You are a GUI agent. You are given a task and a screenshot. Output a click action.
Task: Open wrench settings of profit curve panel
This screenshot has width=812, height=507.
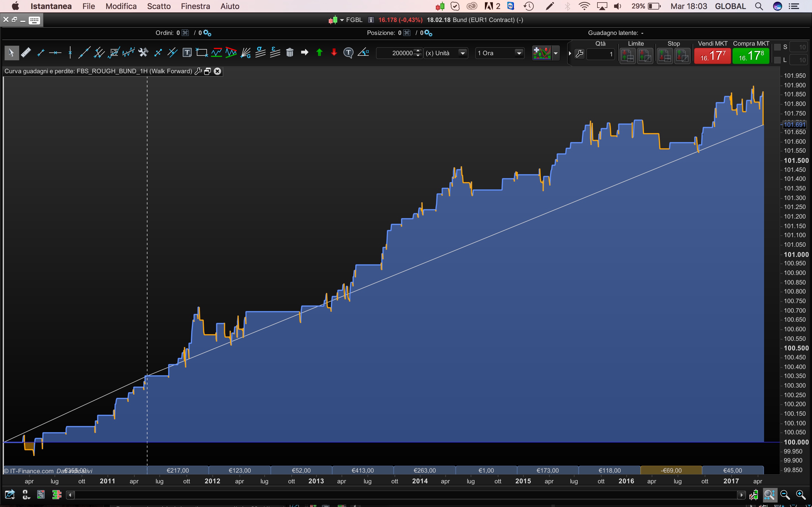(198, 71)
